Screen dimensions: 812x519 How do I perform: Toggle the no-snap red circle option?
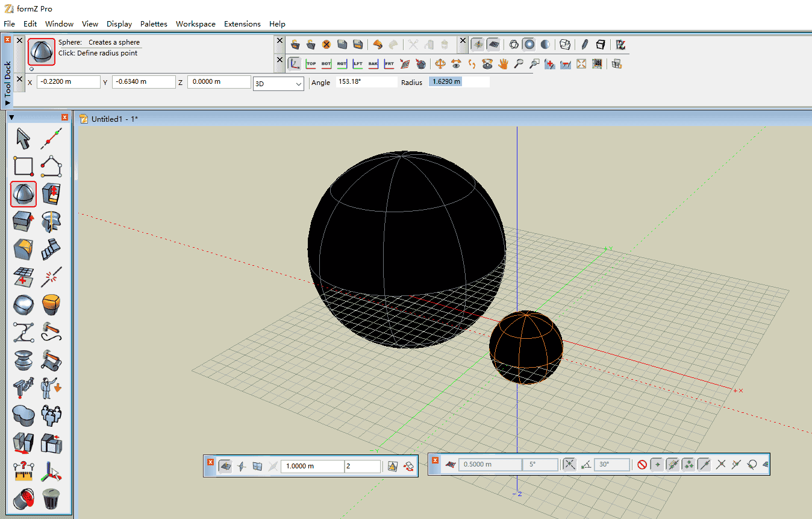point(642,465)
